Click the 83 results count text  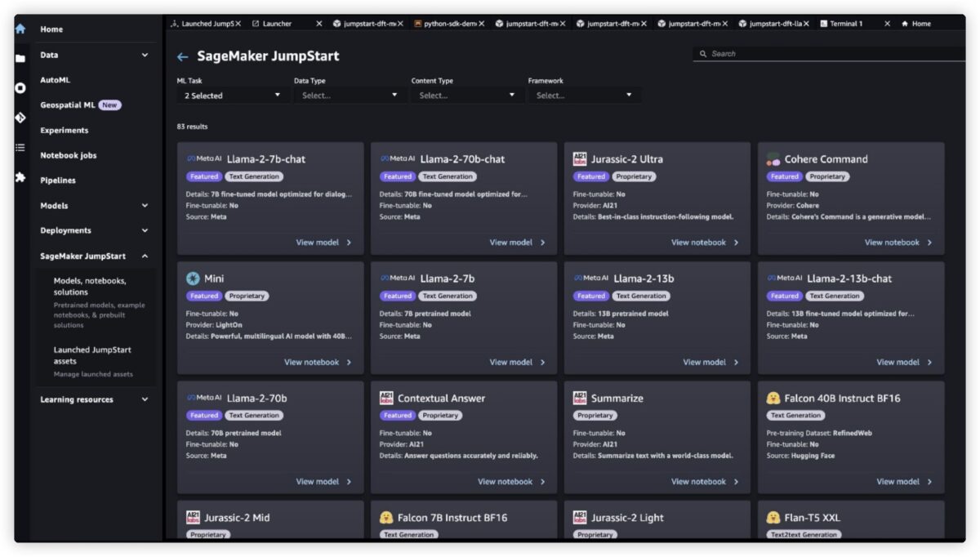coord(192,127)
